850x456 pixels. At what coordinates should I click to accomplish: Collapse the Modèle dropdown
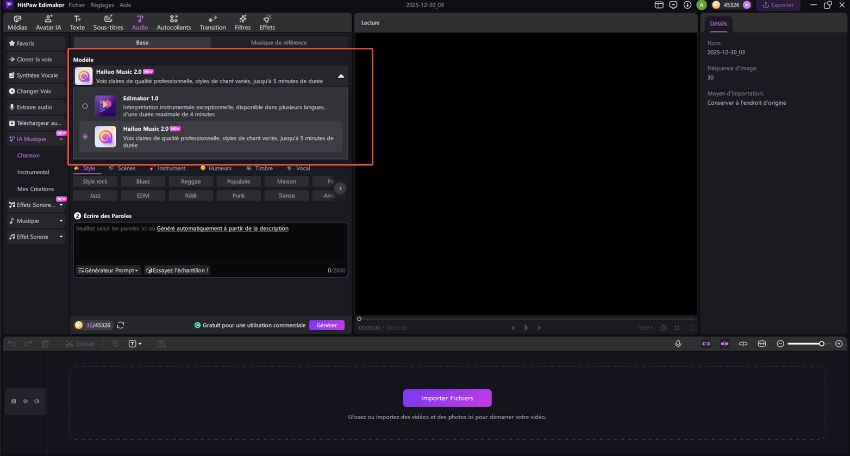pyautogui.click(x=339, y=76)
